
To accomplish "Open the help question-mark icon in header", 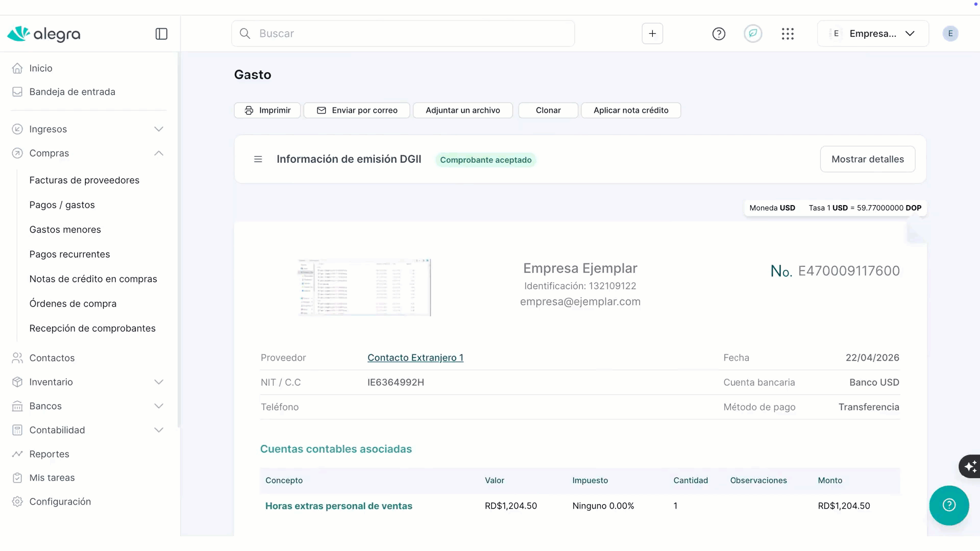I will 719,34.
